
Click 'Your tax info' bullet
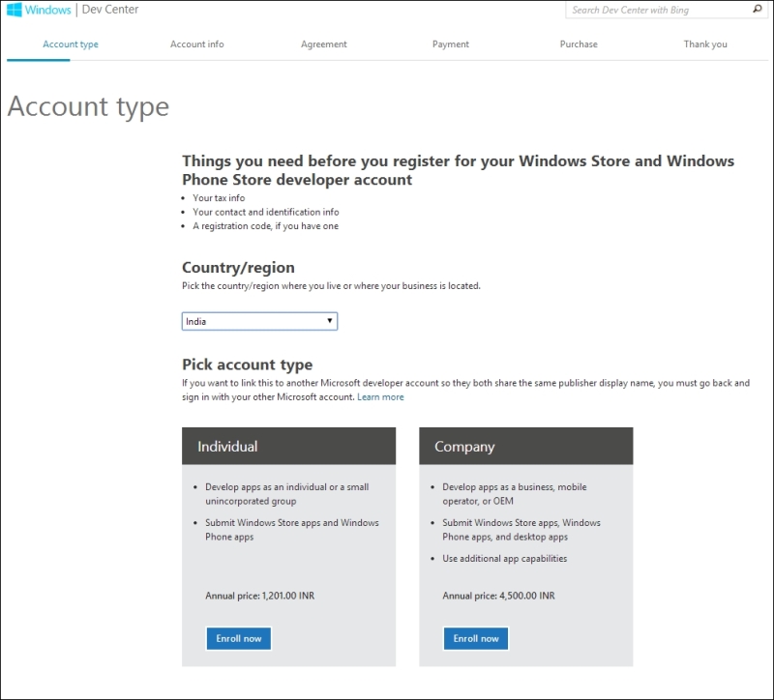tap(219, 198)
